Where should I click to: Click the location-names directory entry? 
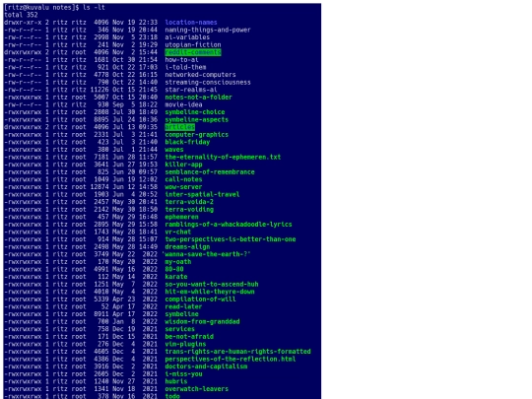191,23
